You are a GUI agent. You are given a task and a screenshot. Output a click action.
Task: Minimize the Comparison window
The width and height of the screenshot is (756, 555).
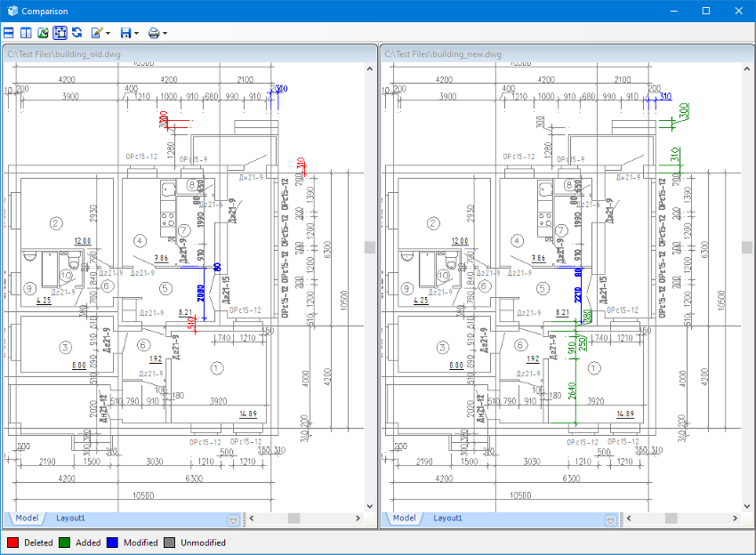(674, 11)
